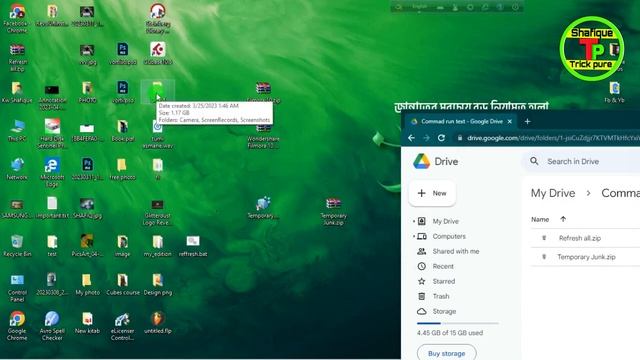Select Refresh all.zip in Drive list

coord(585,238)
